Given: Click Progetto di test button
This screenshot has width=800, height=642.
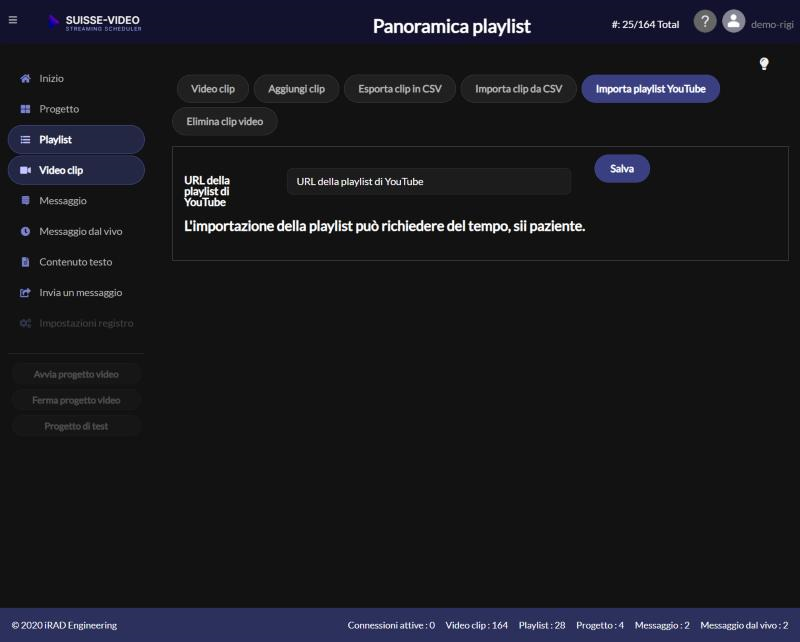Looking at the screenshot, I should [x=76, y=426].
